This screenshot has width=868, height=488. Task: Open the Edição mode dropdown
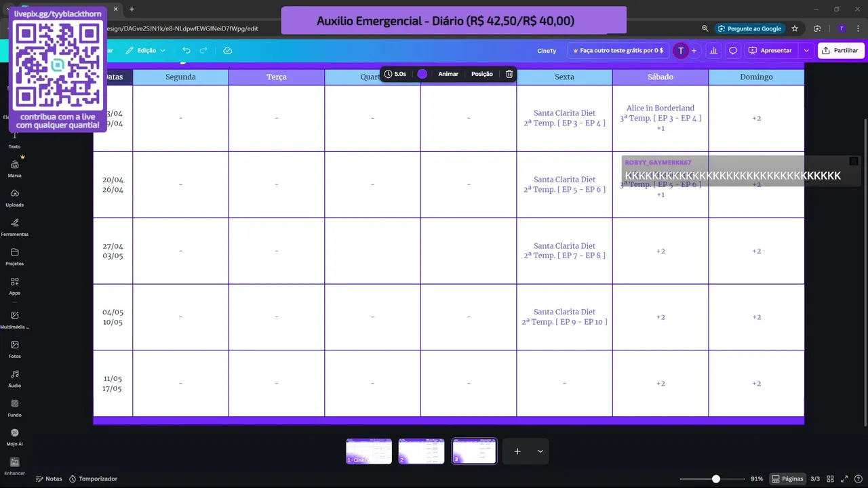point(145,51)
